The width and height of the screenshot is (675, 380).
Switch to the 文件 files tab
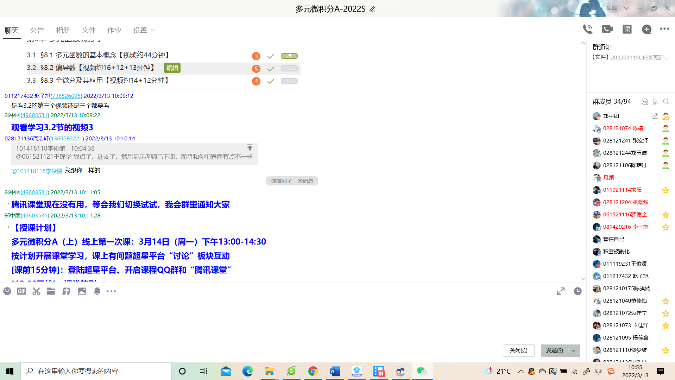pyautogui.click(x=88, y=30)
